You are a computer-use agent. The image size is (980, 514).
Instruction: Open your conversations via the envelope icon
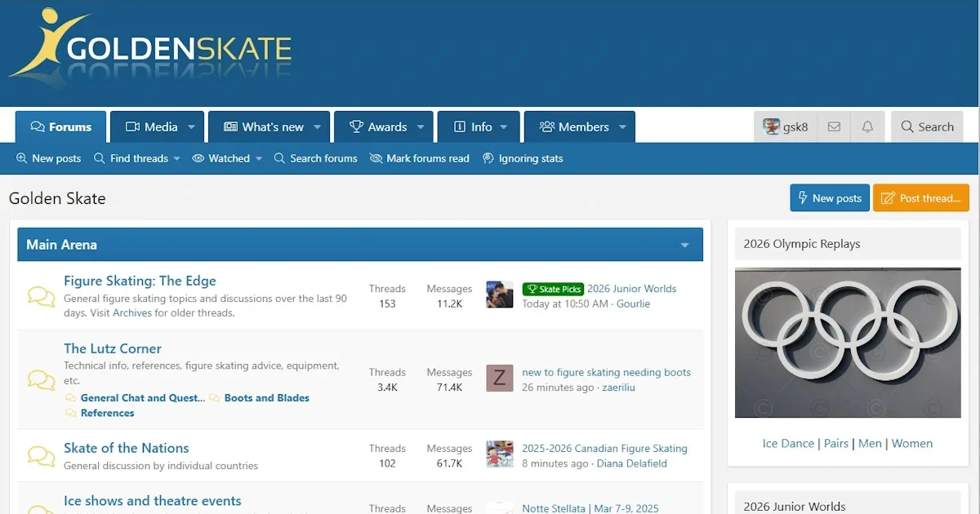pyautogui.click(x=834, y=126)
